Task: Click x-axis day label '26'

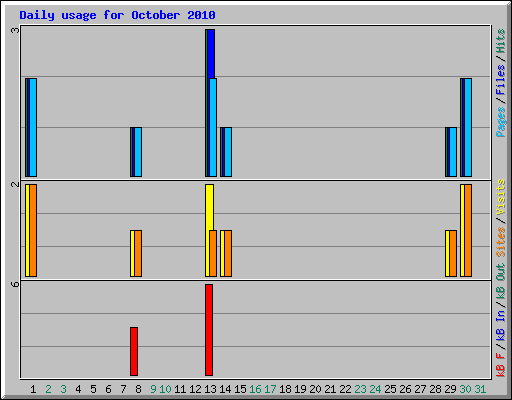Action: tap(405, 389)
